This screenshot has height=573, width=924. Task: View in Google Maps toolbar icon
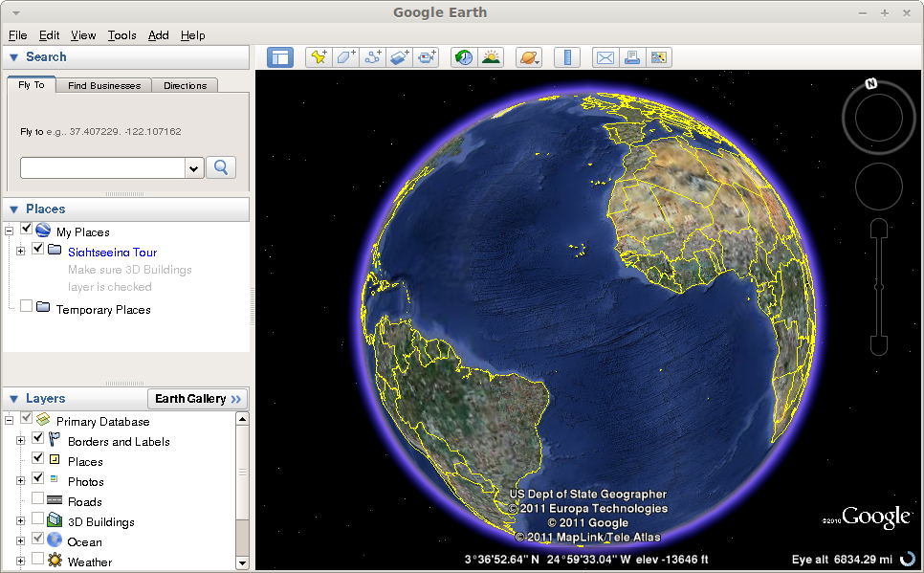[659, 57]
